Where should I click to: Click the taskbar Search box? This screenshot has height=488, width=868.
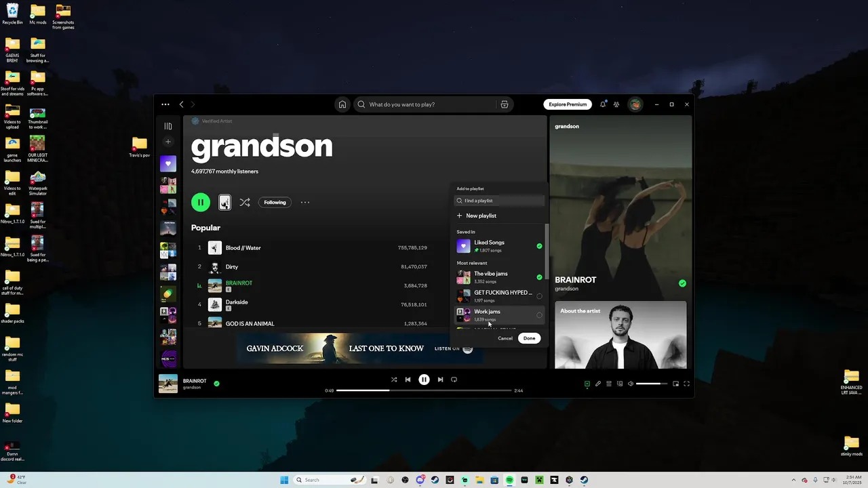pos(329,480)
